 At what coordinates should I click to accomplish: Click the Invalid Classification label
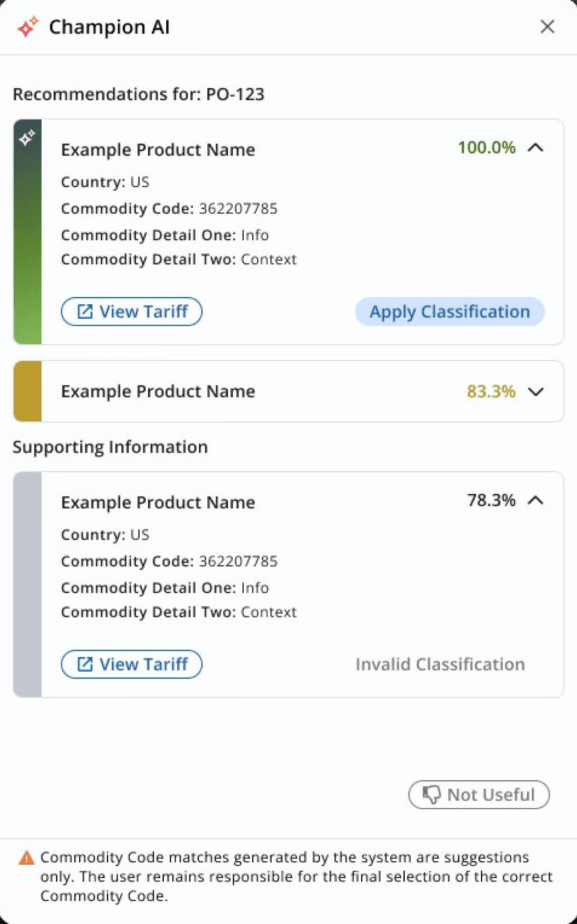click(440, 664)
